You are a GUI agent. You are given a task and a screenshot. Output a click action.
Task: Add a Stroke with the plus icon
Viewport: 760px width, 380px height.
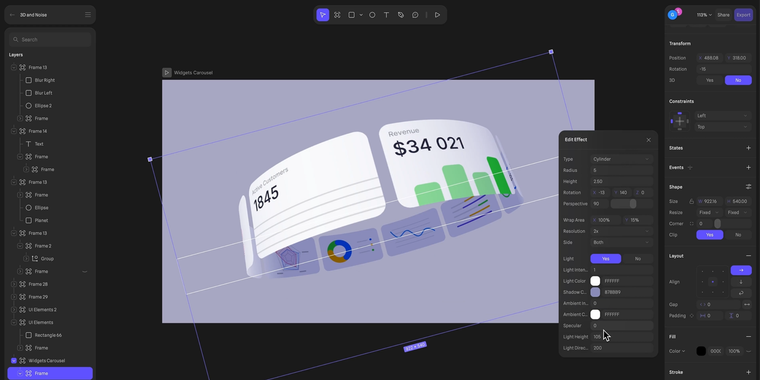tap(748, 372)
